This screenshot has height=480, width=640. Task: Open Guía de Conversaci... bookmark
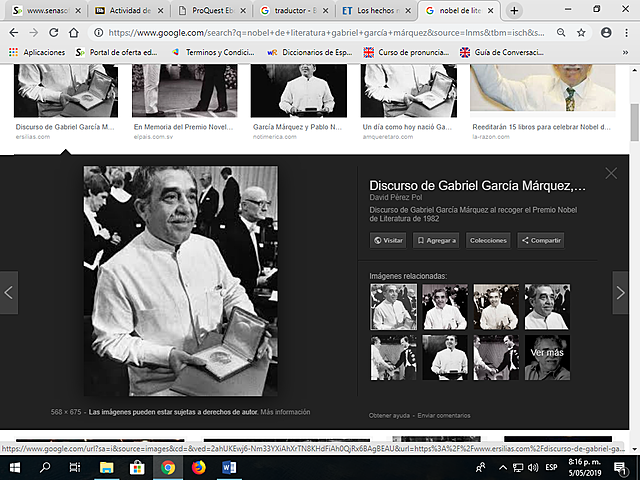pyautogui.click(x=502, y=52)
